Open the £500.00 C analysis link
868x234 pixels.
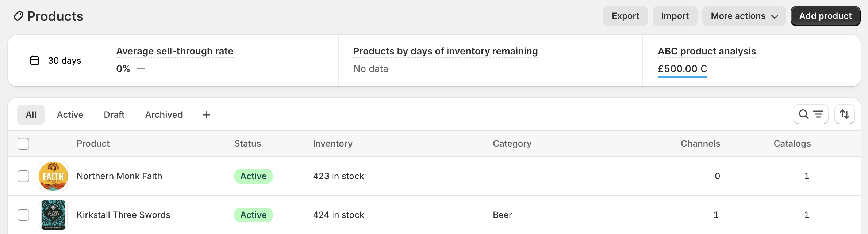point(682,69)
